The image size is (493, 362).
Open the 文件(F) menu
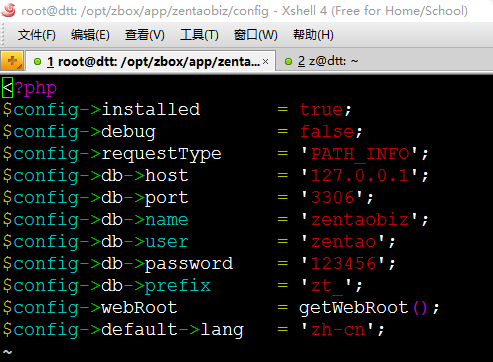pyautogui.click(x=37, y=35)
